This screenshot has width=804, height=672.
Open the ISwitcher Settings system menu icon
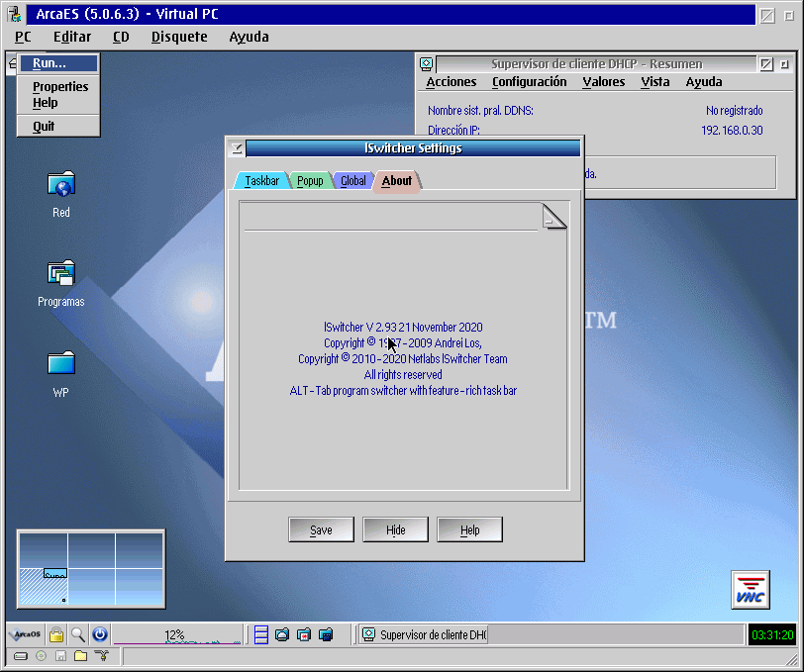point(237,148)
